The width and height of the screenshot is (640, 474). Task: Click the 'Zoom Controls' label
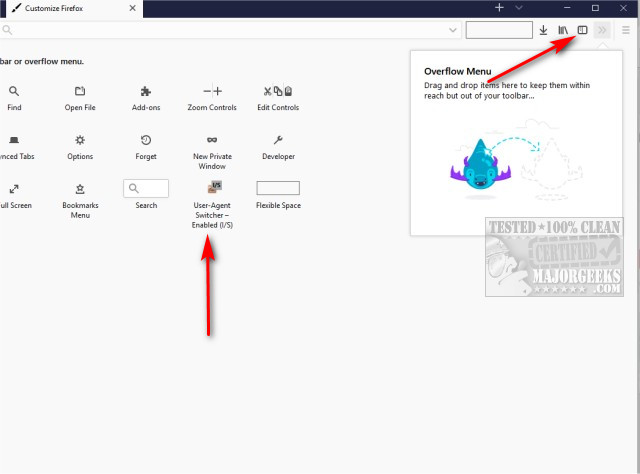coord(212,107)
